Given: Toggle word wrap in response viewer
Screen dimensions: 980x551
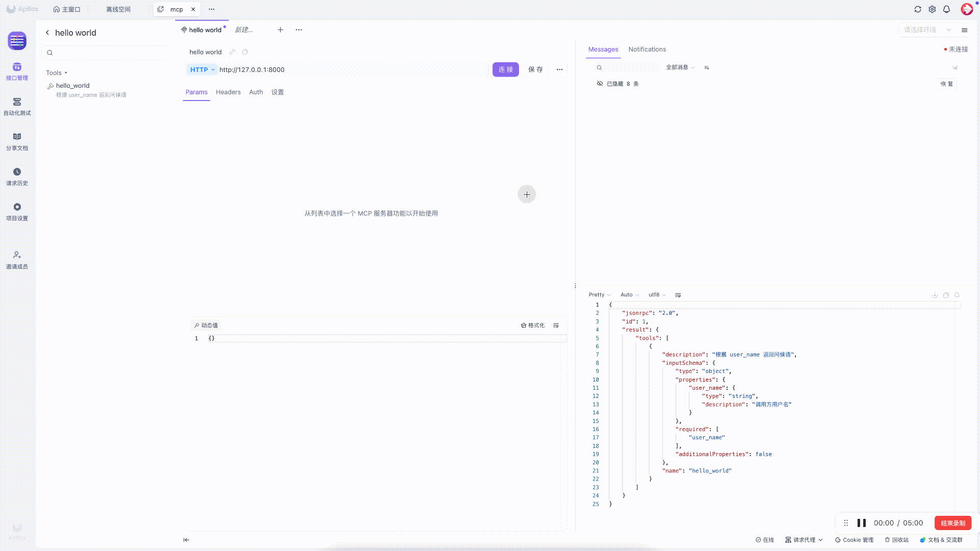Looking at the screenshot, I should point(678,295).
